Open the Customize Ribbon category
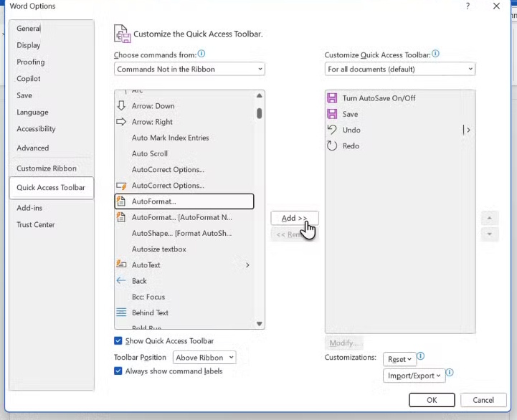 (x=52, y=168)
